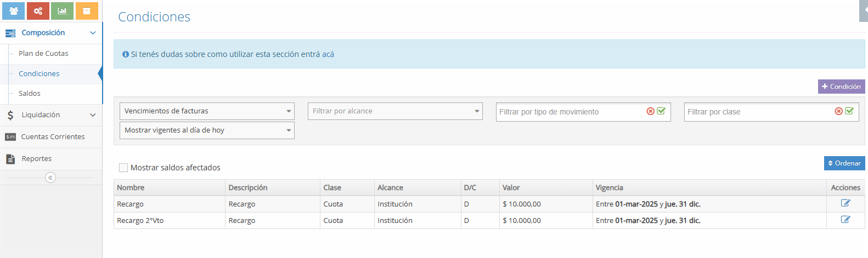Click the Ordenar button
This screenshot has height=258, width=868.
pyautogui.click(x=844, y=163)
